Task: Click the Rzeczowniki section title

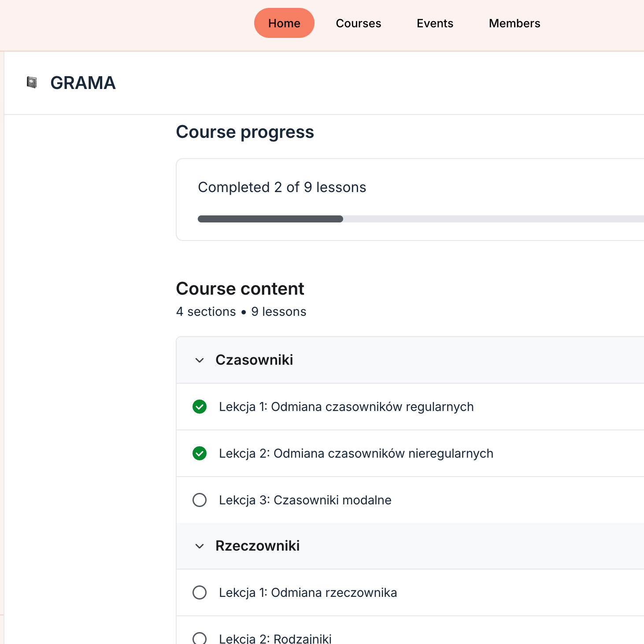Action: (257, 546)
